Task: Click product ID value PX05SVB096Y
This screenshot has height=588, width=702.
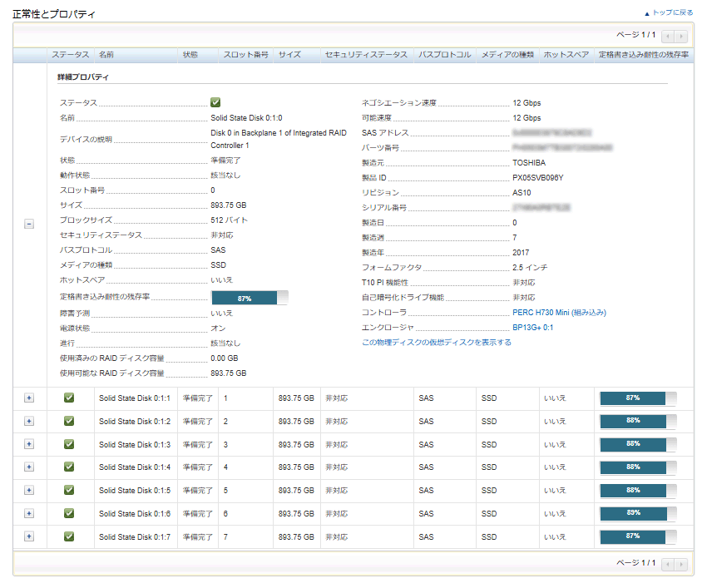Action: tap(537, 178)
